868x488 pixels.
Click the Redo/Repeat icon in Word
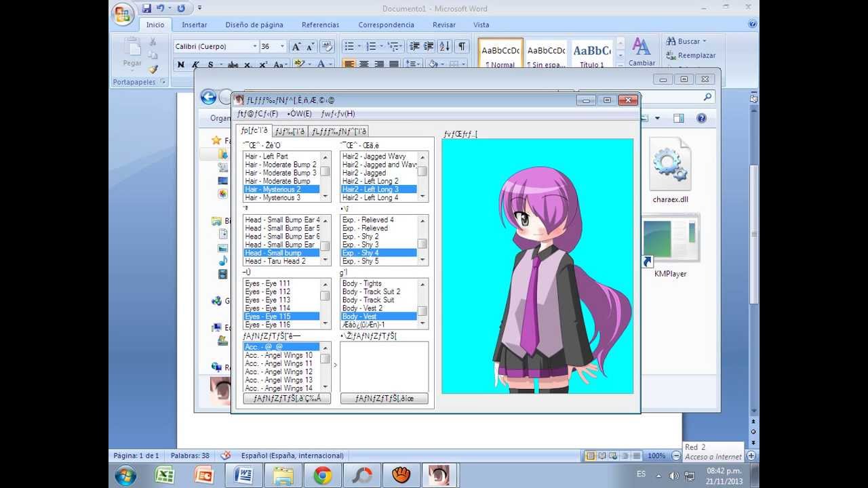181,9
